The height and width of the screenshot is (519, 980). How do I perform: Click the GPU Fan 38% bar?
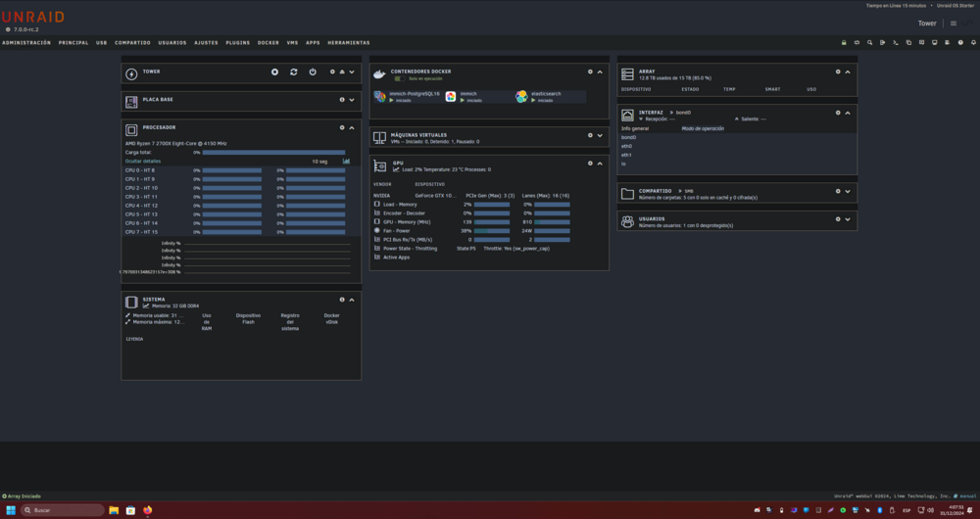(x=492, y=230)
